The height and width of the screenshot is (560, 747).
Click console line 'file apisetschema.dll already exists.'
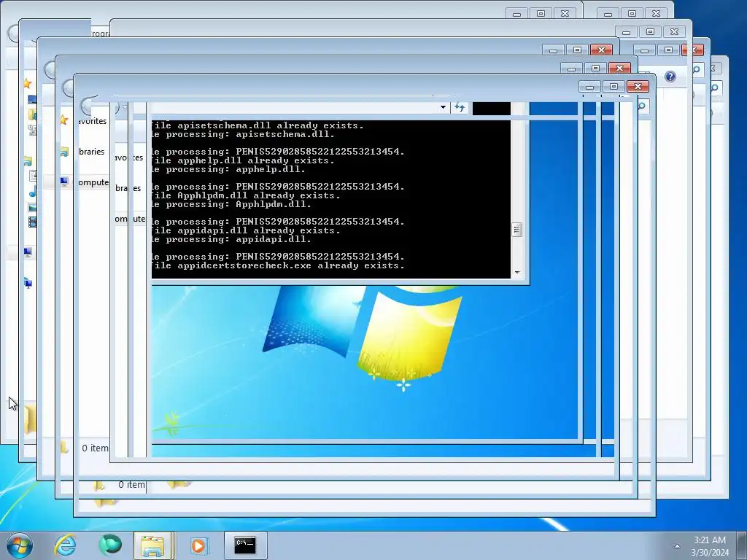coord(258,125)
